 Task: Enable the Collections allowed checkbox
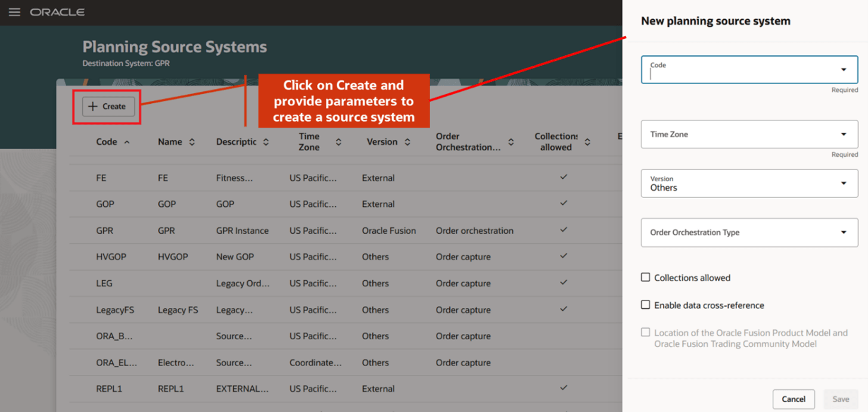pyautogui.click(x=645, y=277)
